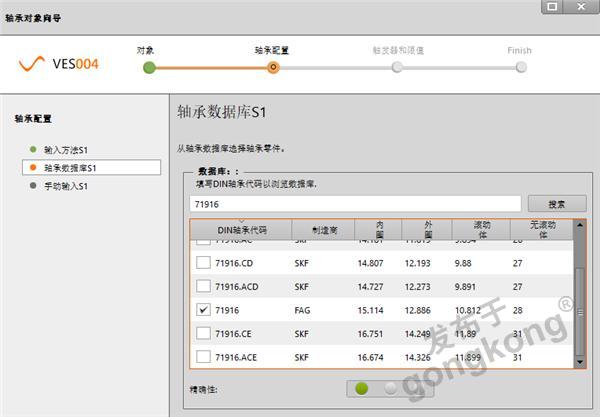This screenshot has height=417, width=600.
Task: Click the orange 轴承配置 step marker
Action: 273,68
